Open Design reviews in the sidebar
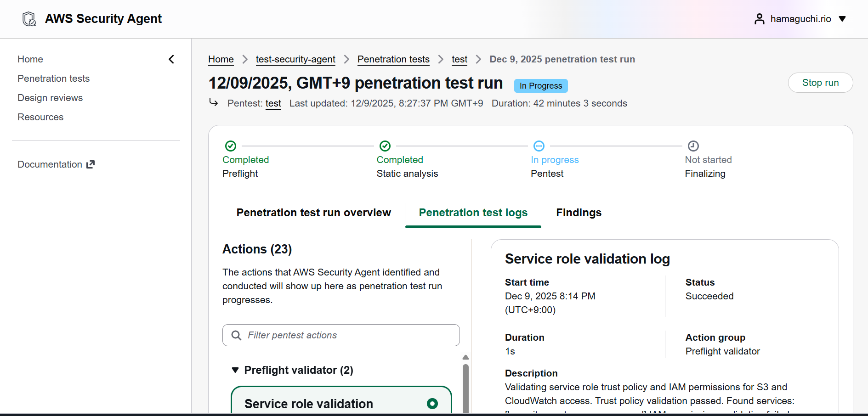 50,98
